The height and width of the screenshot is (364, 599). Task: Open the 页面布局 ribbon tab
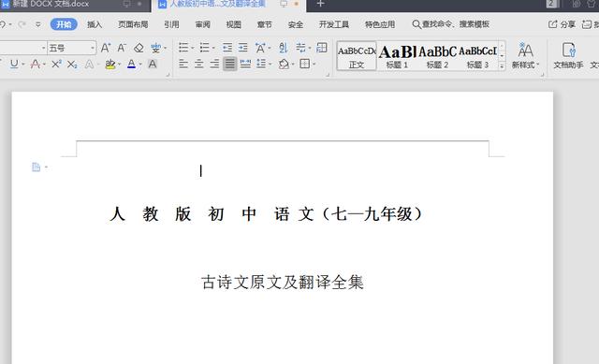[x=133, y=24]
